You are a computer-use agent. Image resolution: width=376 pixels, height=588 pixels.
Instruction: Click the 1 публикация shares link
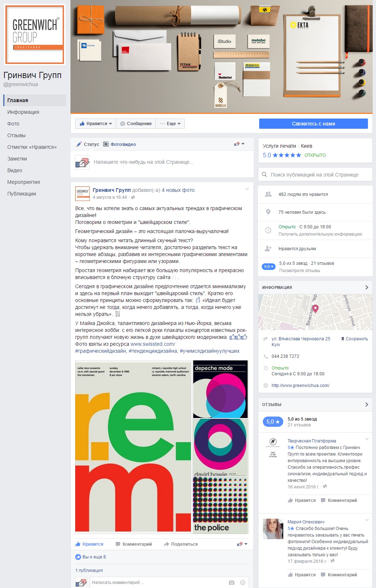tap(89, 570)
